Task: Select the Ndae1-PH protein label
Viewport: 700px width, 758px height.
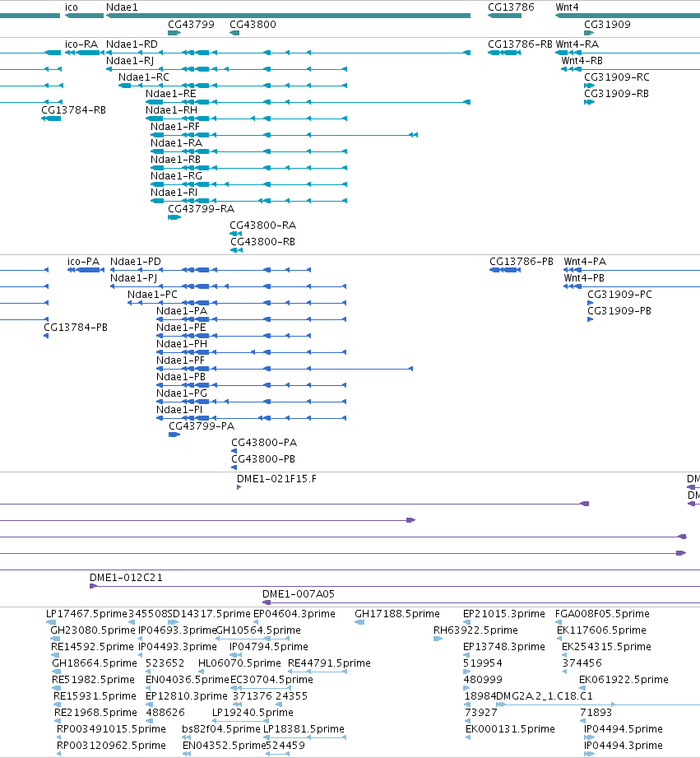Action: tap(182, 343)
